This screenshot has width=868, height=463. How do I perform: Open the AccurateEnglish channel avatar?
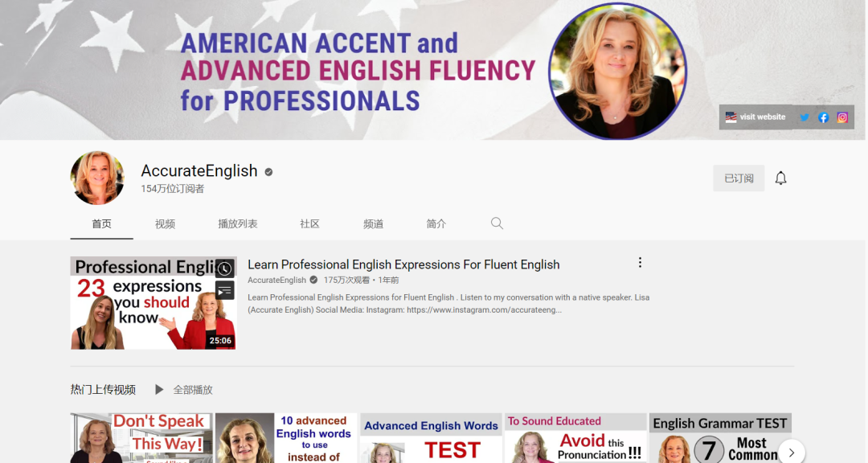pos(97,178)
